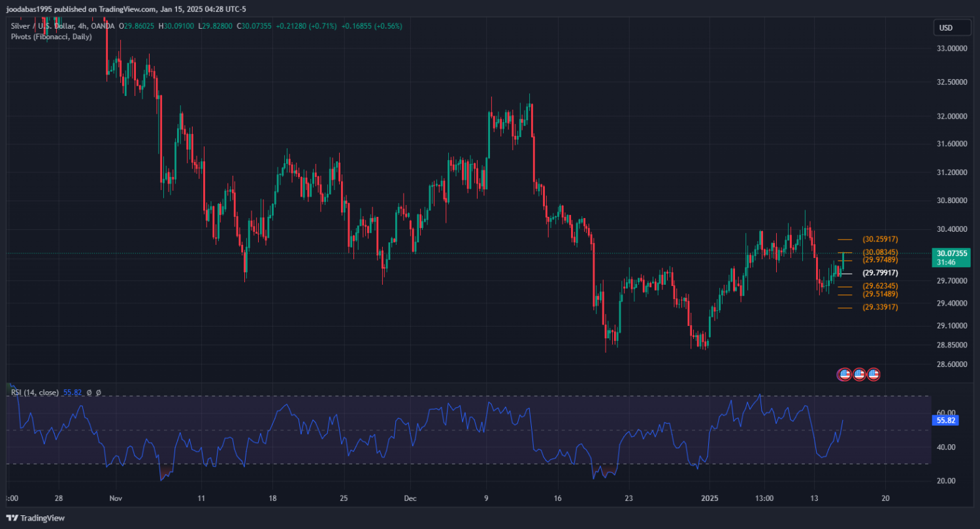Click the open value O29.86025 in the legend

[136, 26]
